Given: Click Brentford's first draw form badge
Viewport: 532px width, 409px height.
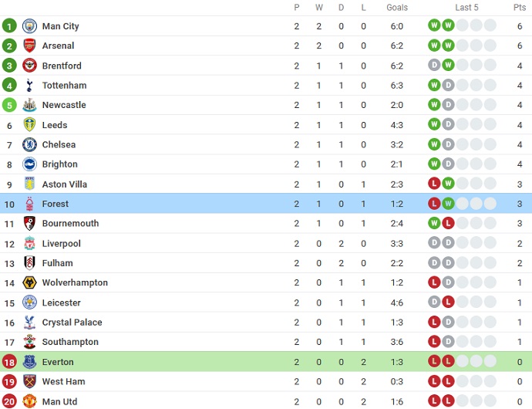Looking at the screenshot, I should click(x=434, y=65).
